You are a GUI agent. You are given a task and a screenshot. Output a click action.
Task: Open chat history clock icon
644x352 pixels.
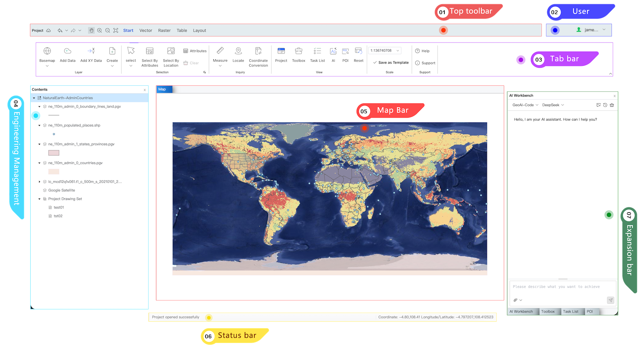pos(605,105)
